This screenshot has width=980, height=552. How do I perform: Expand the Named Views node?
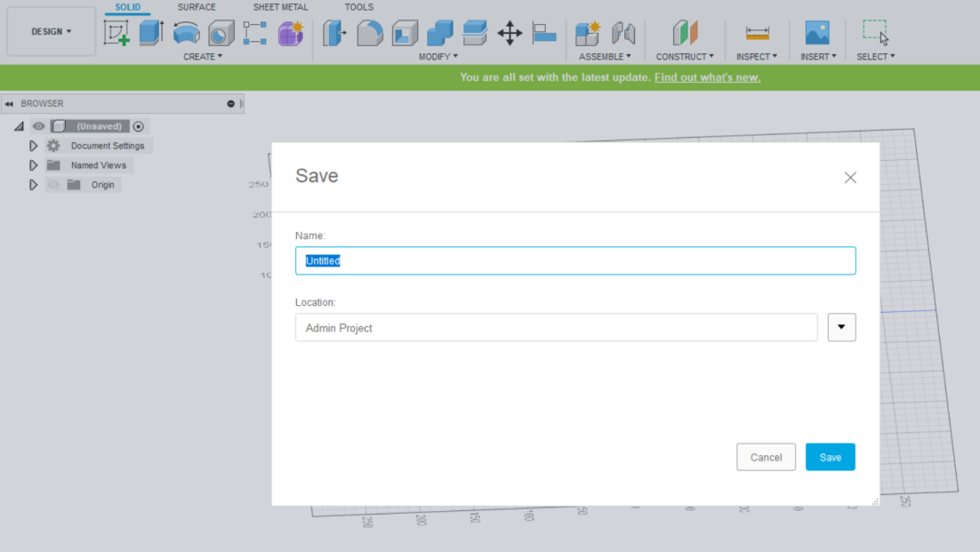tap(33, 165)
